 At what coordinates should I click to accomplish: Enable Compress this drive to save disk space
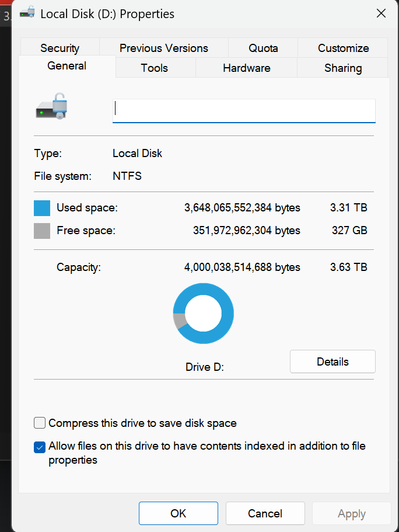pos(40,423)
